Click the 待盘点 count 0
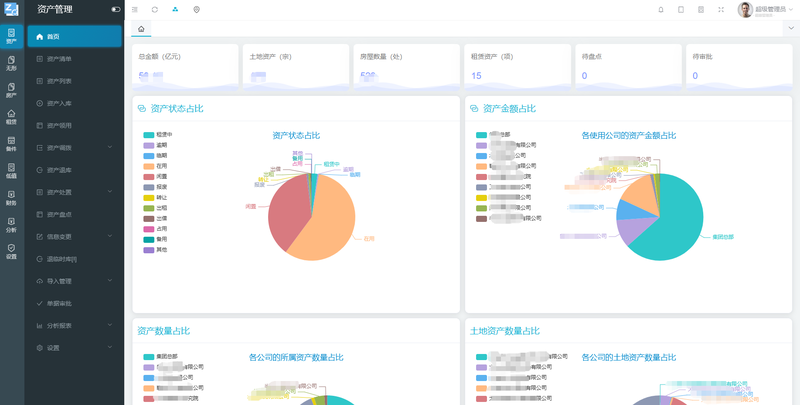800x405 pixels. point(584,76)
